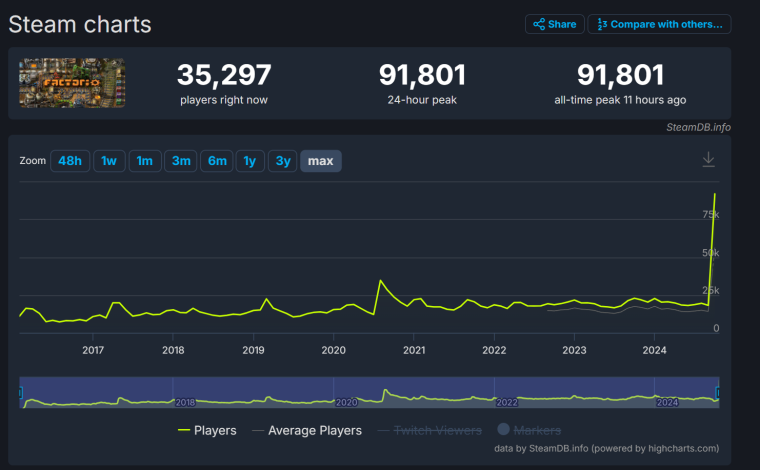The image size is (760, 470).
Task: Click the Steam charts heading
Action: [80, 24]
